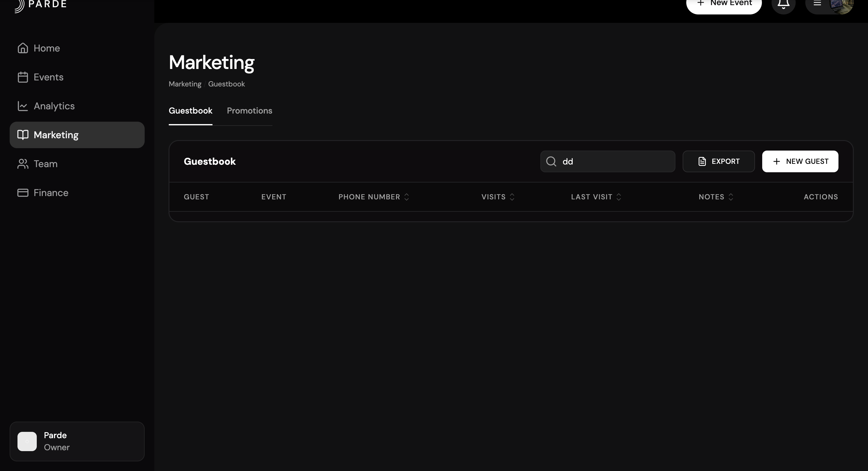
Task: Click the Marketing breadcrumb link
Action: (185, 84)
